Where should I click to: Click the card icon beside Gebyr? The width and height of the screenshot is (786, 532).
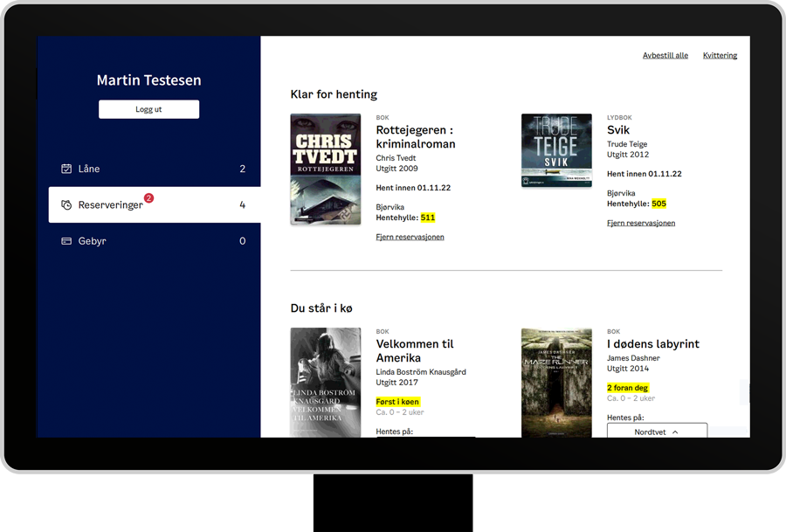[66, 241]
